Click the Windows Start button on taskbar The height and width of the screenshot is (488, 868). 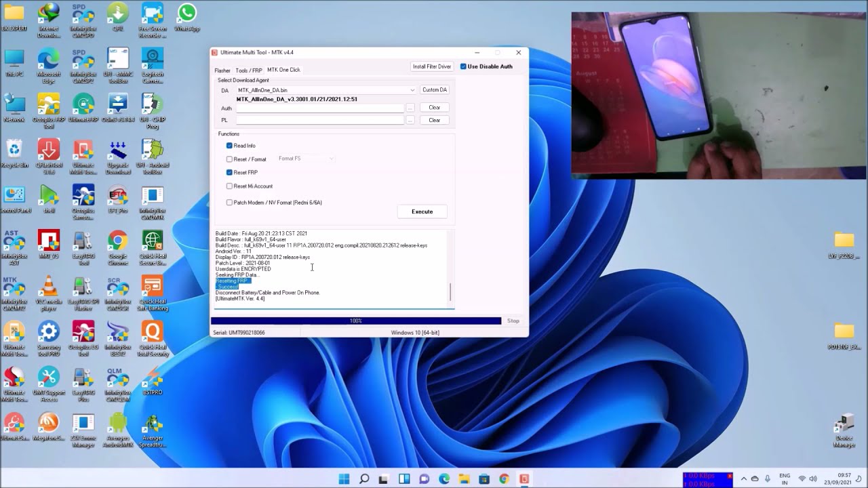(x=344, y=479)
